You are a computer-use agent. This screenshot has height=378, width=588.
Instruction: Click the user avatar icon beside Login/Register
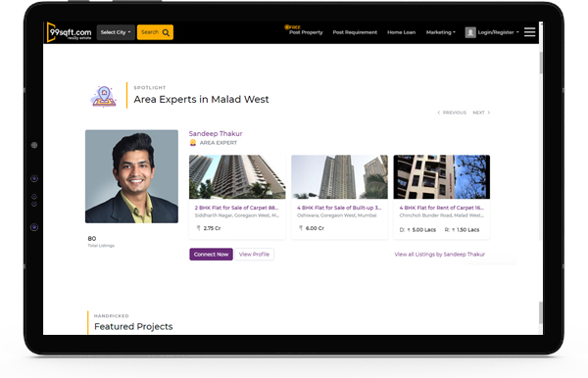click(x=470, y=32)
